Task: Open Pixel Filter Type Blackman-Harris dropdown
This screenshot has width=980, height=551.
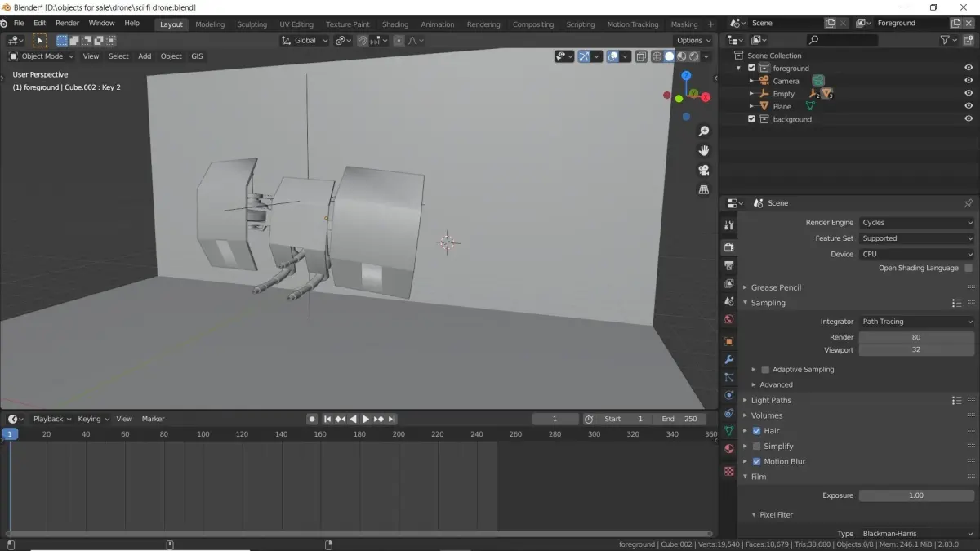Action: [x=916, y=534]
